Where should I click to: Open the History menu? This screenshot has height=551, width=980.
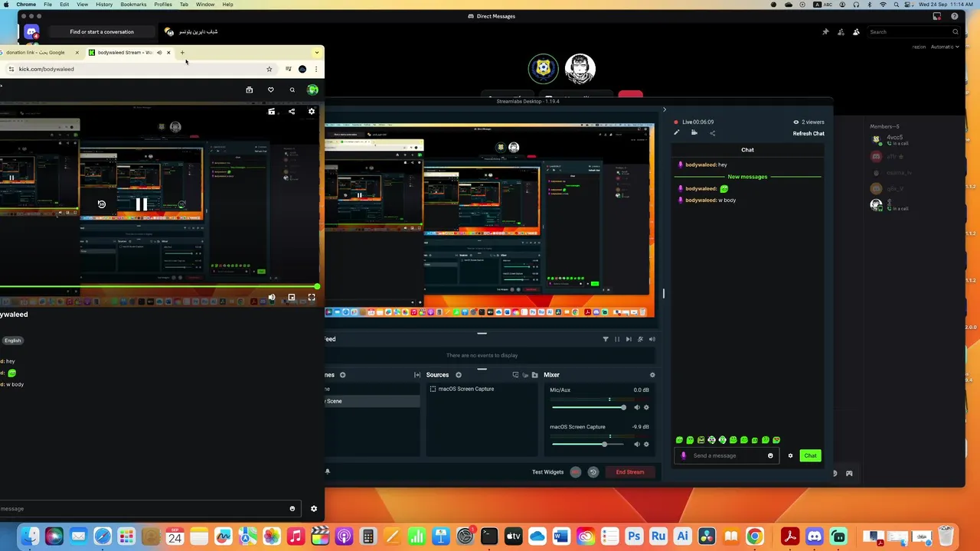pos(104,5)
